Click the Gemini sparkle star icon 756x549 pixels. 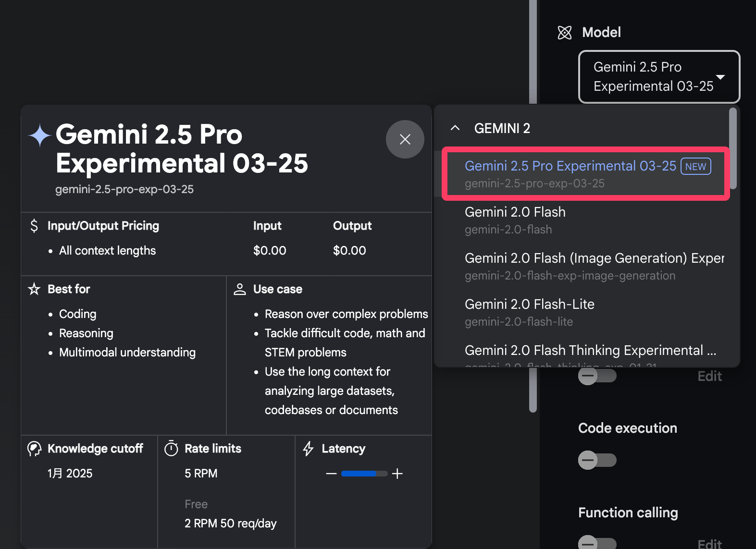40,135
